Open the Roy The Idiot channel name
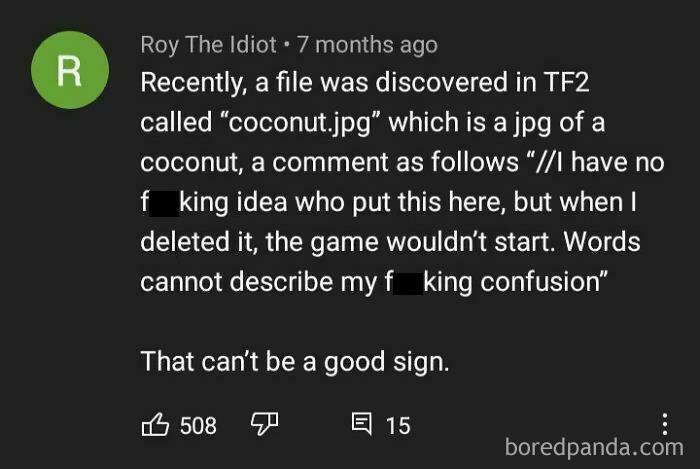Screen dimensions: 700x469 [x=207, y=45]
